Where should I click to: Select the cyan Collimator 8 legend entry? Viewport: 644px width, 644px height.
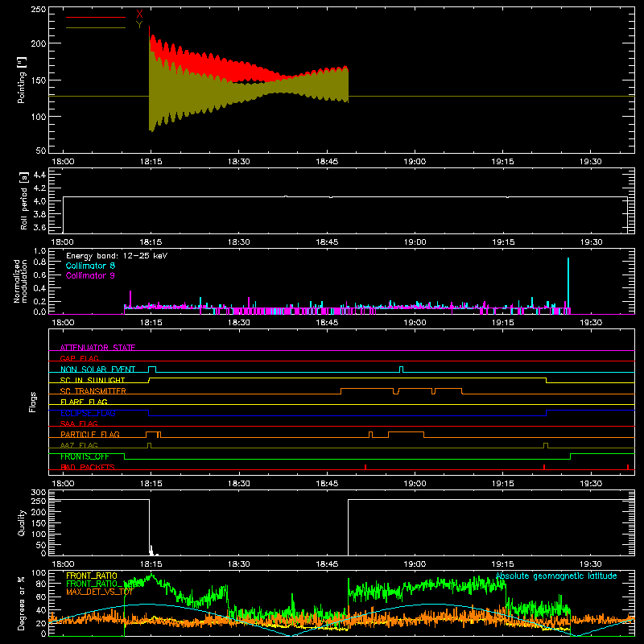pyautogui.click(x=90, y=266)
